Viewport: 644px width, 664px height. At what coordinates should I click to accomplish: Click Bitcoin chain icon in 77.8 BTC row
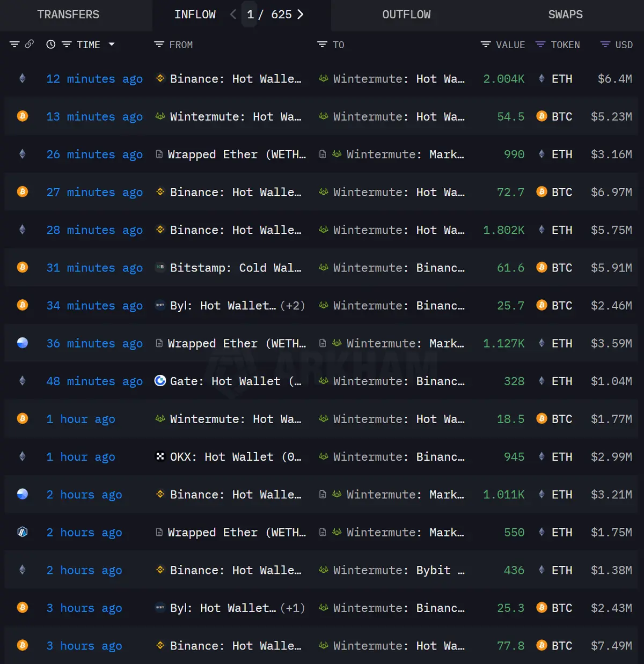coord(23,645)
